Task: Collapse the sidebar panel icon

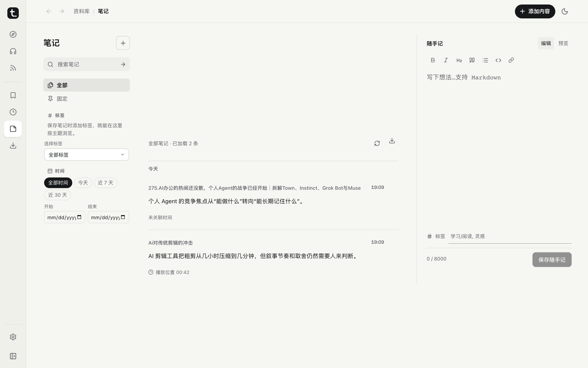Action: (13, 356)
